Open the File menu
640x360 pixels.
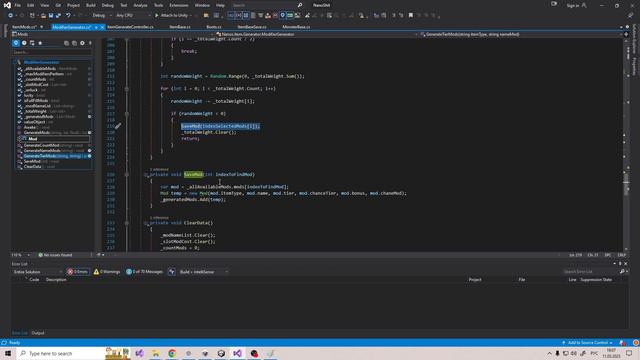[x=18, y=5]
